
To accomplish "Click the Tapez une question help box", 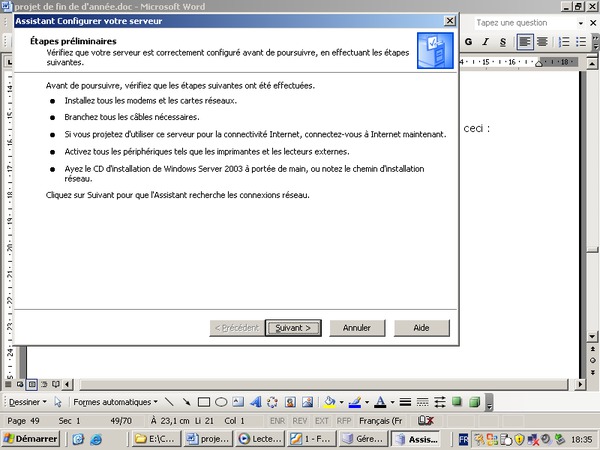I will coord(524,23).
